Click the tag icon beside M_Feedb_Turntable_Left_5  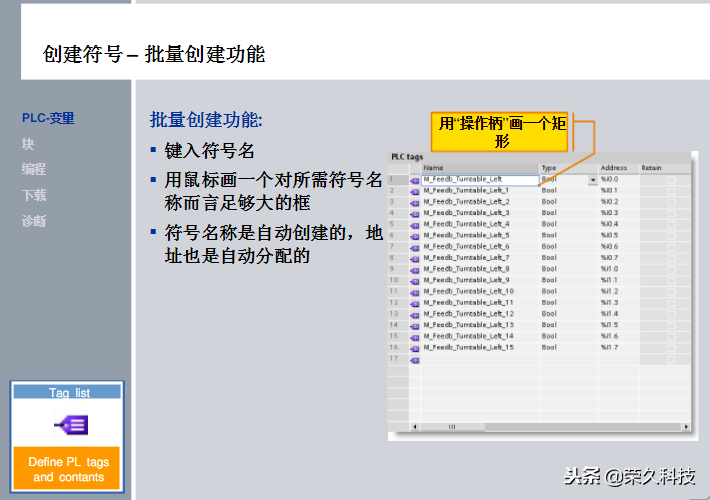415,237
